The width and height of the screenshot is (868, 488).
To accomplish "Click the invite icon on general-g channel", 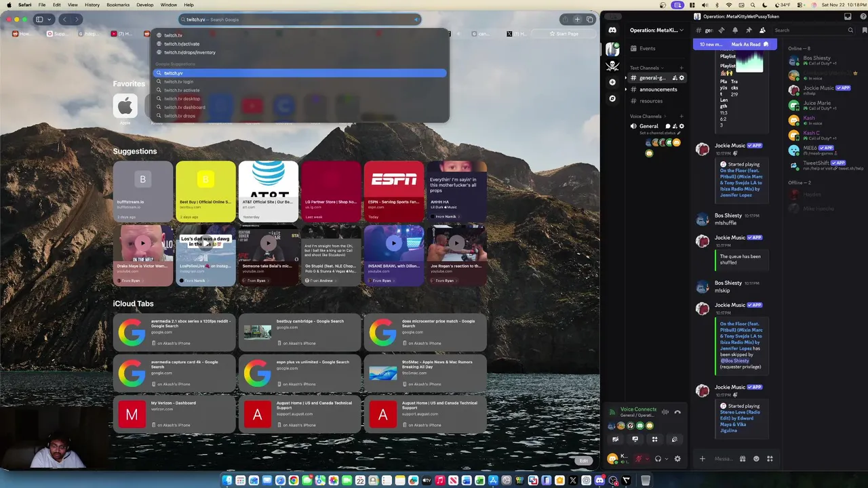I will tap(674, 78).
